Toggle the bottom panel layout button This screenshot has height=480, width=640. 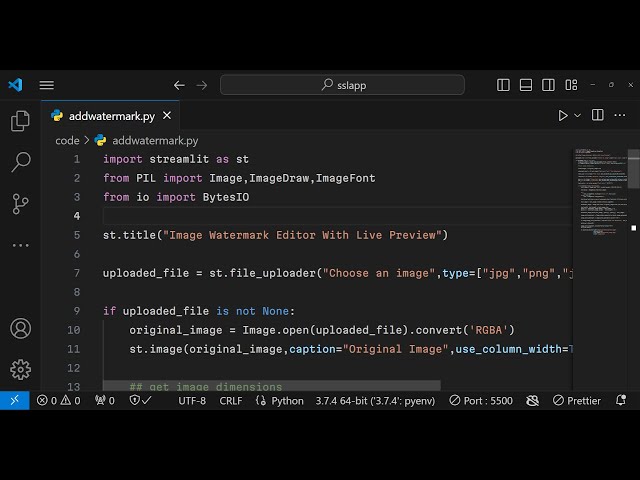[525, 85]
